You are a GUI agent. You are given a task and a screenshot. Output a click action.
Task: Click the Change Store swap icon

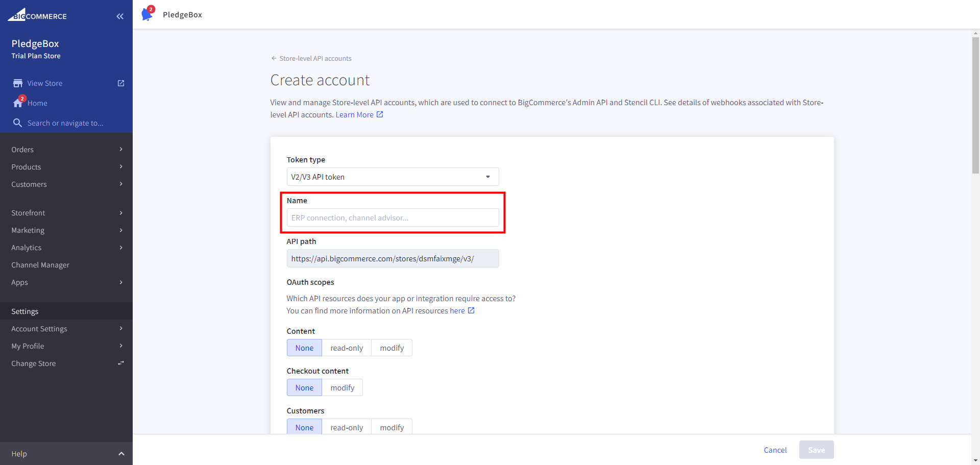[x=121, y=363]
